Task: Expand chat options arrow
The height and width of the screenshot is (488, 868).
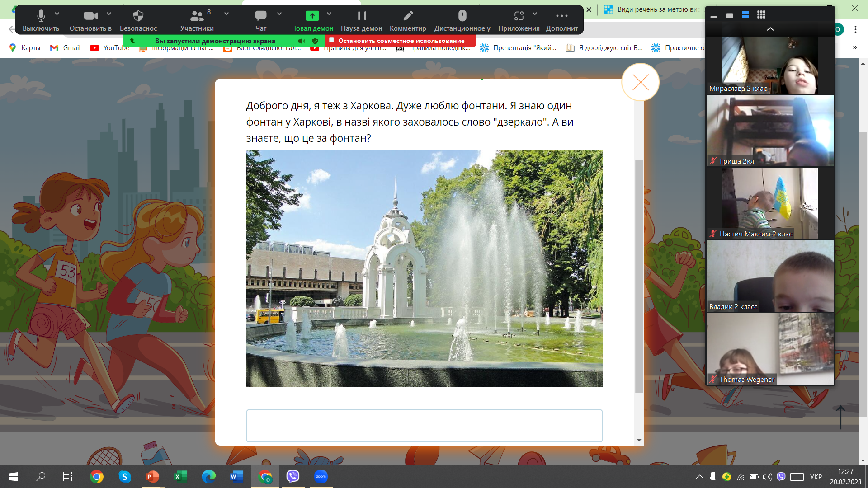Action: [279, 14]
